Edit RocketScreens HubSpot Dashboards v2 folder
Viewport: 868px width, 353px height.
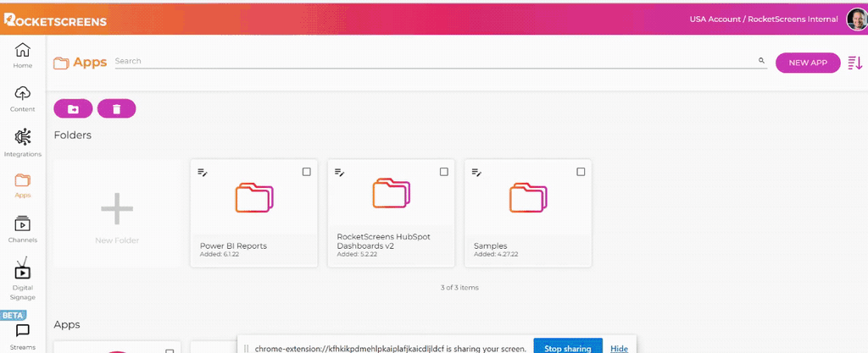[x=340, y=173]
